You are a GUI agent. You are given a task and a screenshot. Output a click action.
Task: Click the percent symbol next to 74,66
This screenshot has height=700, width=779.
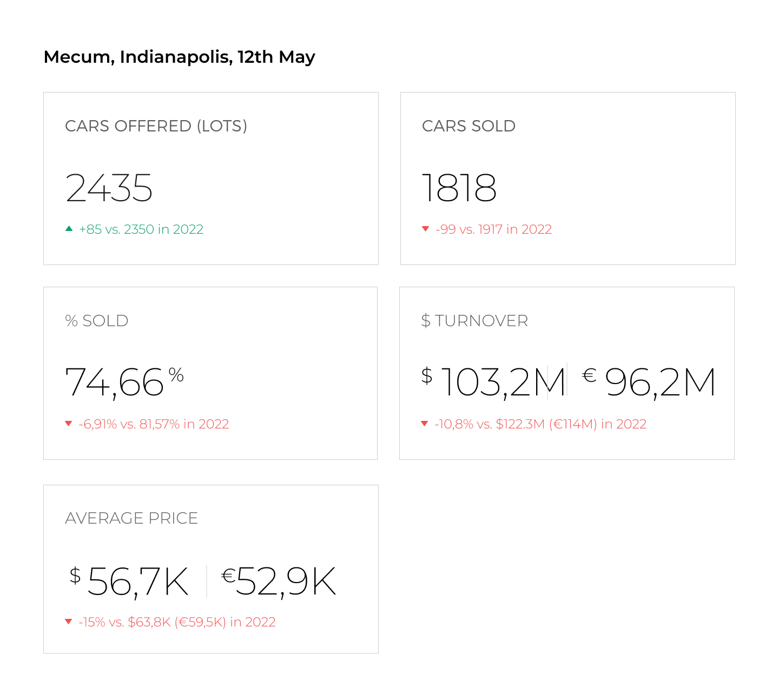pyautogui.click(x=176, y=374)
